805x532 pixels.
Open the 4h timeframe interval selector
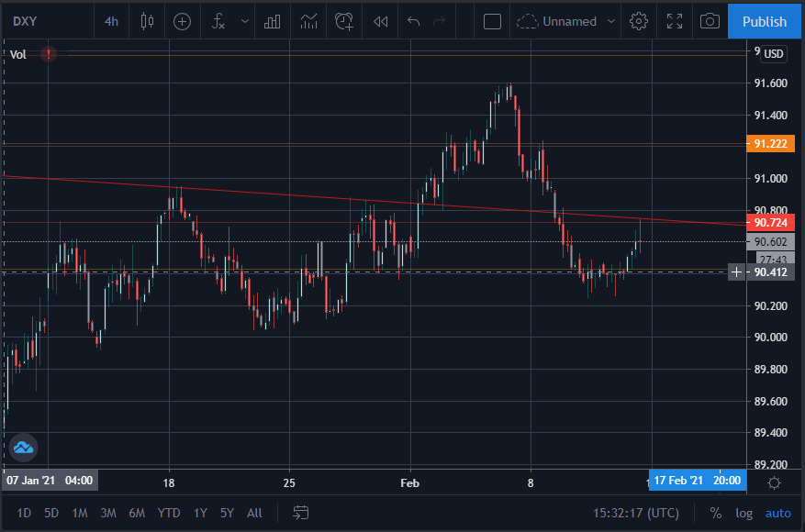coord(111,21)
